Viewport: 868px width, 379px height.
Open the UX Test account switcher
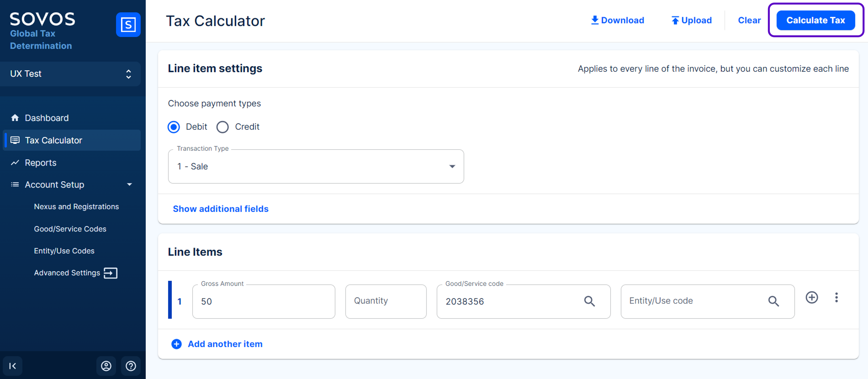[x=70, y=74]
